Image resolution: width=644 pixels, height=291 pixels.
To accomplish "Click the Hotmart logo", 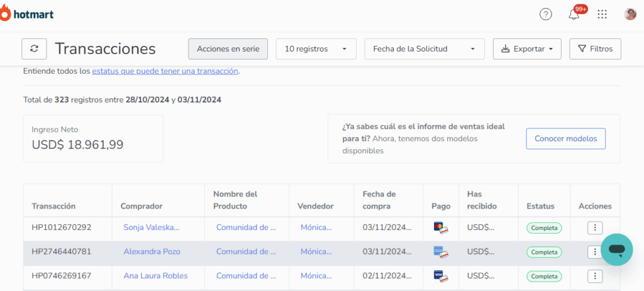I will [26, 15].
